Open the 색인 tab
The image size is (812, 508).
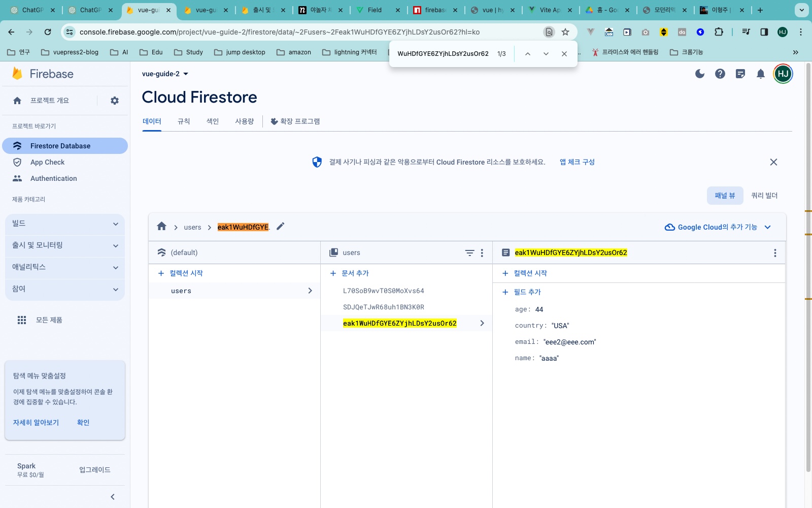pos(213,121)
